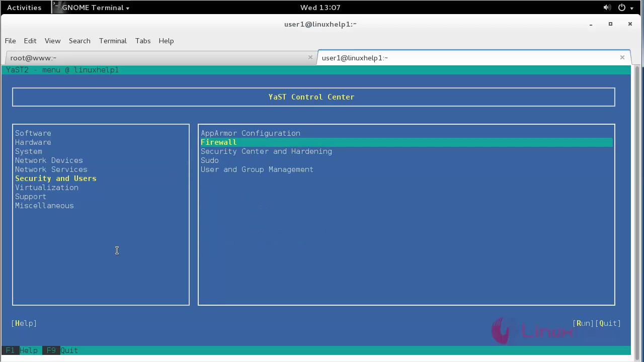Viewport: 644px width, 362px height.
Task: Select Software category in YaST
Action: click(33, 133)
